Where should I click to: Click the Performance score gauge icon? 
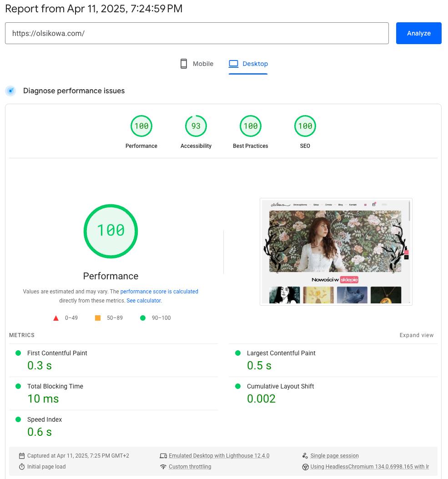[x=141, y=126]
